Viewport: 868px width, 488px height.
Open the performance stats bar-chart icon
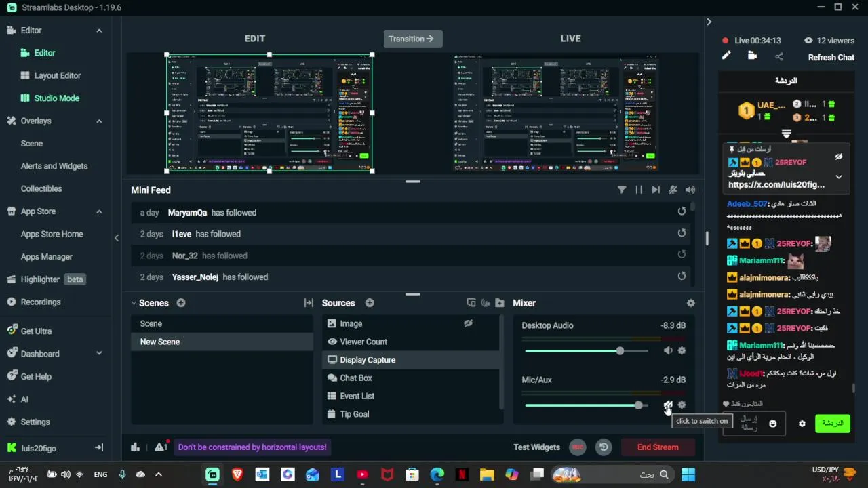click(x=135, y=447)
